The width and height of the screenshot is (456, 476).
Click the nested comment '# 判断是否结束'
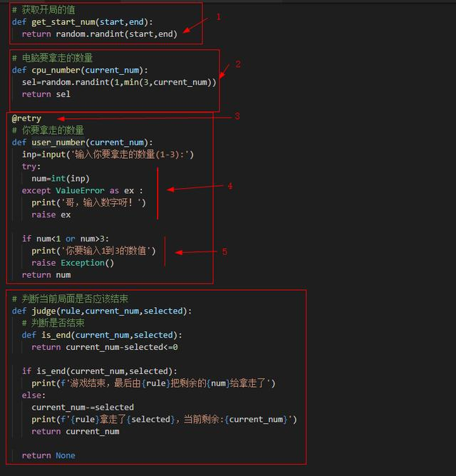click(x=53, y=323)
